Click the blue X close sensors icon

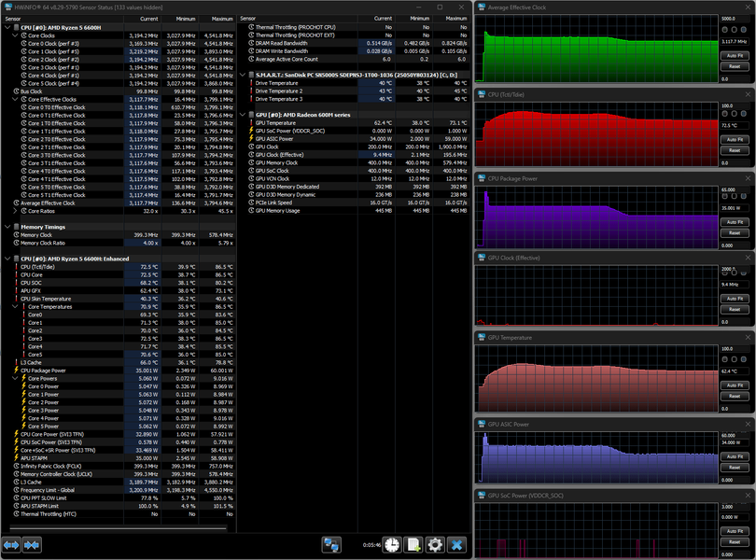click(x=456, y=545)
